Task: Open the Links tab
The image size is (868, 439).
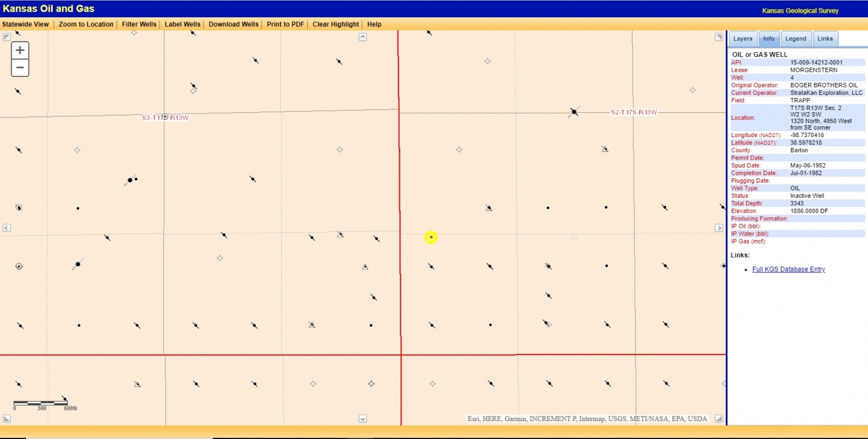Action: pos(825,39)
